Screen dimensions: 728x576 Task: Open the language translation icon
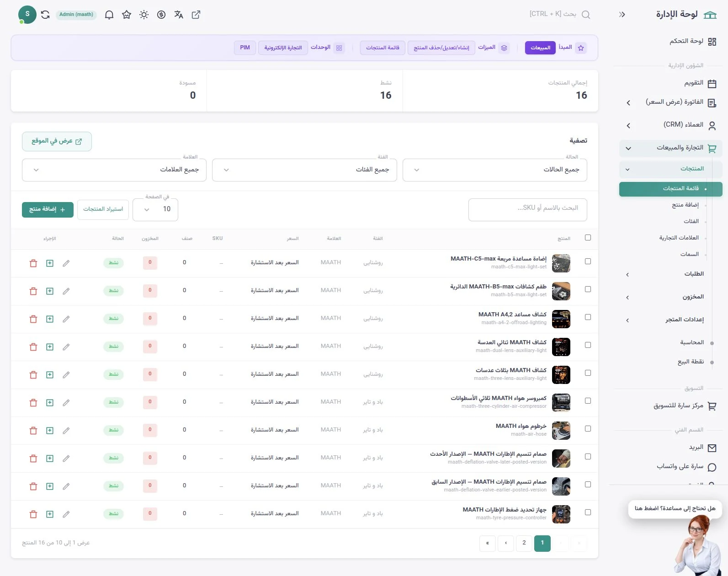pyautogui.click(x=179, y=15)
